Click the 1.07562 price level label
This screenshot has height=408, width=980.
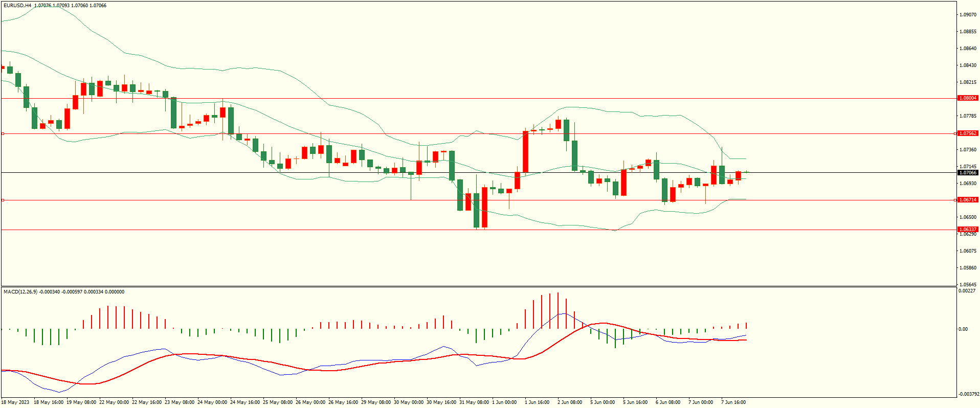967,133
